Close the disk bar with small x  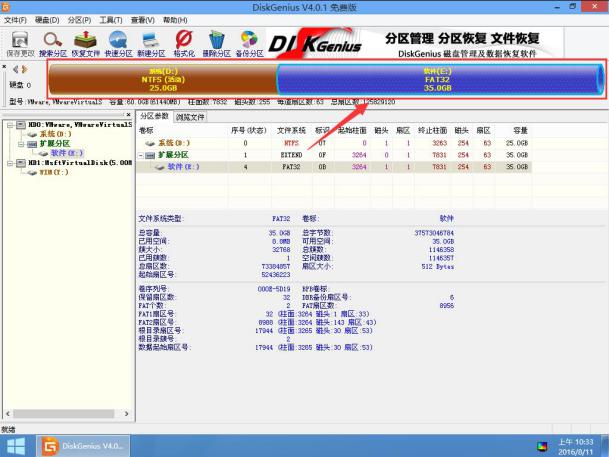click(4, 66)
